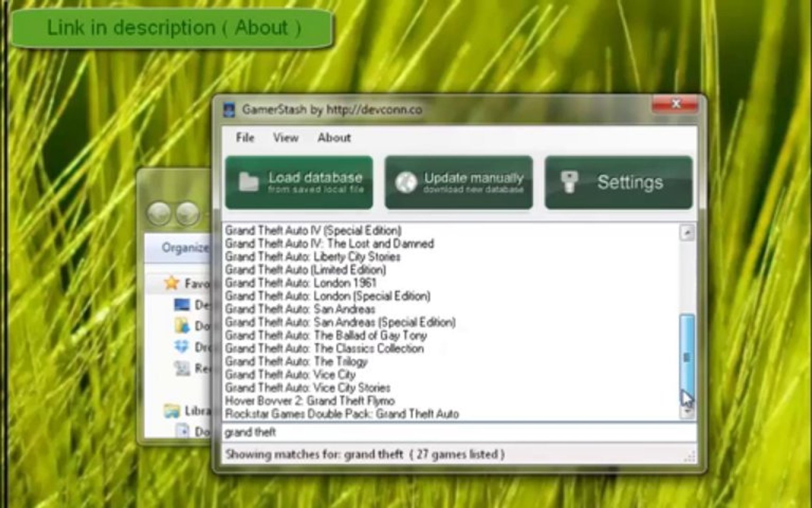
Task: Click Organize in the Explorer window
Action: point(185,248)
